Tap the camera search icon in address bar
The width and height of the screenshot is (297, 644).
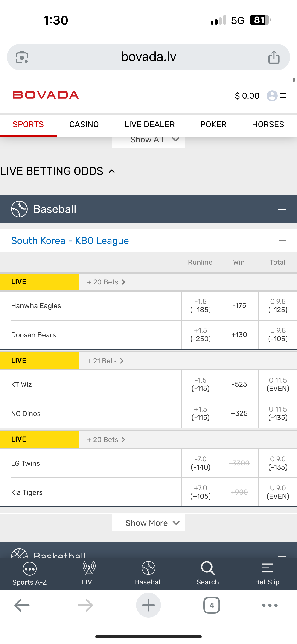(22, 57)
